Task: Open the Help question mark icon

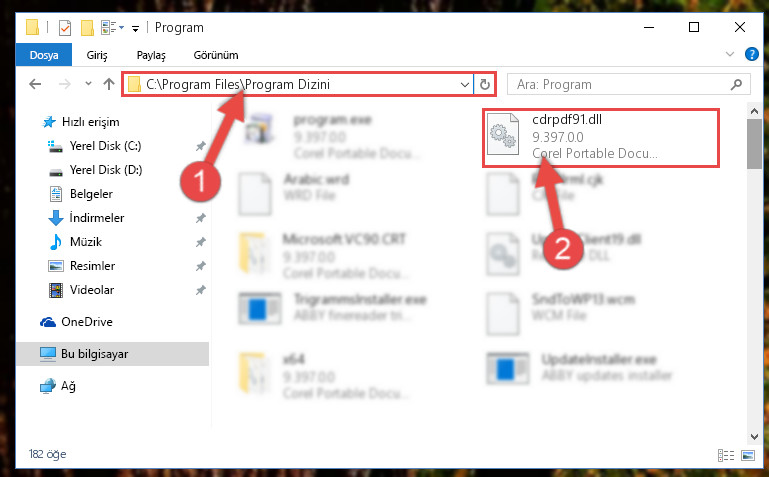Action: pos(751,54)
